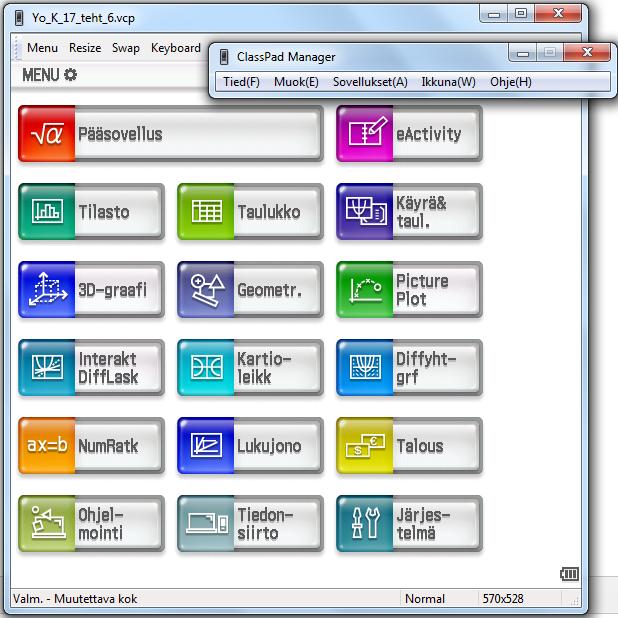Launch the eActivity app
Screen dimensions: 618x618
(410, 134)
